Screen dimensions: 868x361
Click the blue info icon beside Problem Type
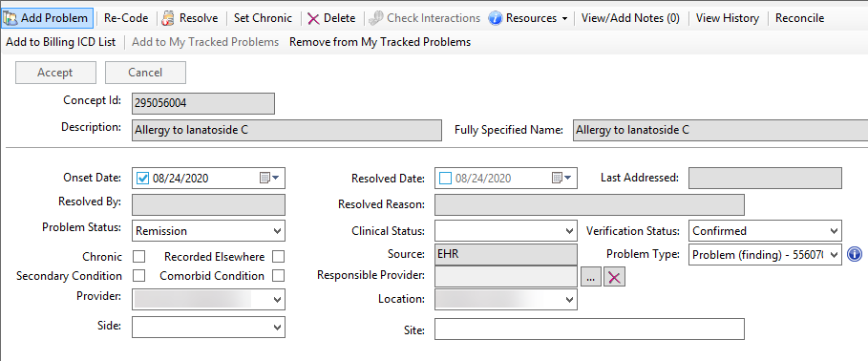tap(855, 255)
